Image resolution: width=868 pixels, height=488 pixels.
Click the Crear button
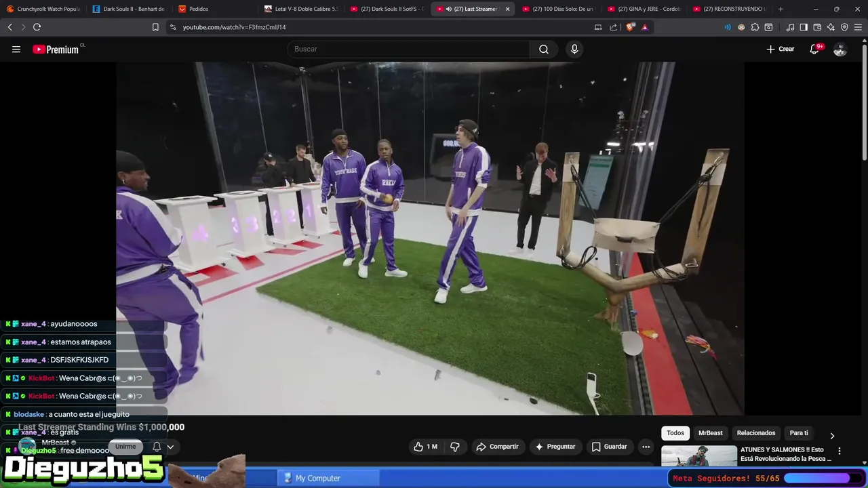[781, 49]
